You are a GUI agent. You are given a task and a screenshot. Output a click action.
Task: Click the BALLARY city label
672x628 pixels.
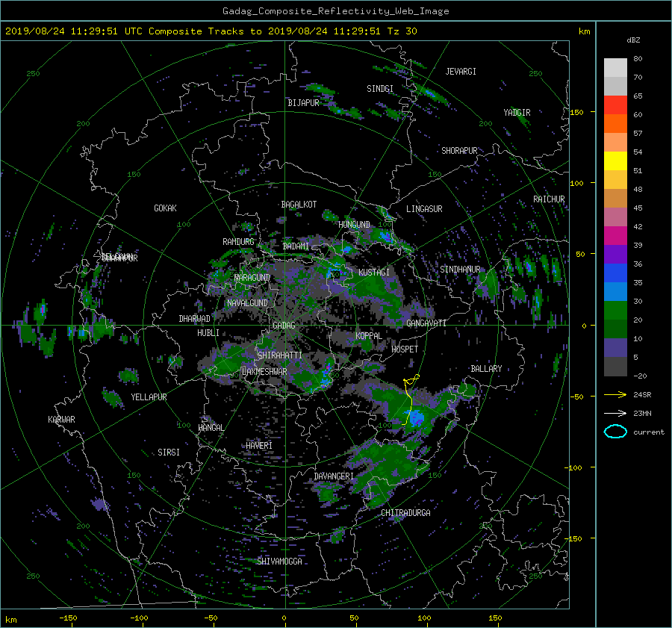(486, 369)
